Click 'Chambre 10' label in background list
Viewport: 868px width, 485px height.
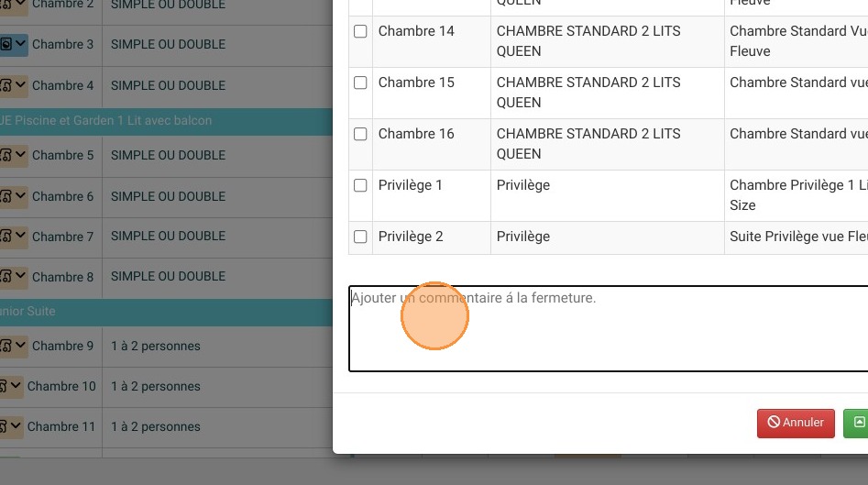pos(61,387)
